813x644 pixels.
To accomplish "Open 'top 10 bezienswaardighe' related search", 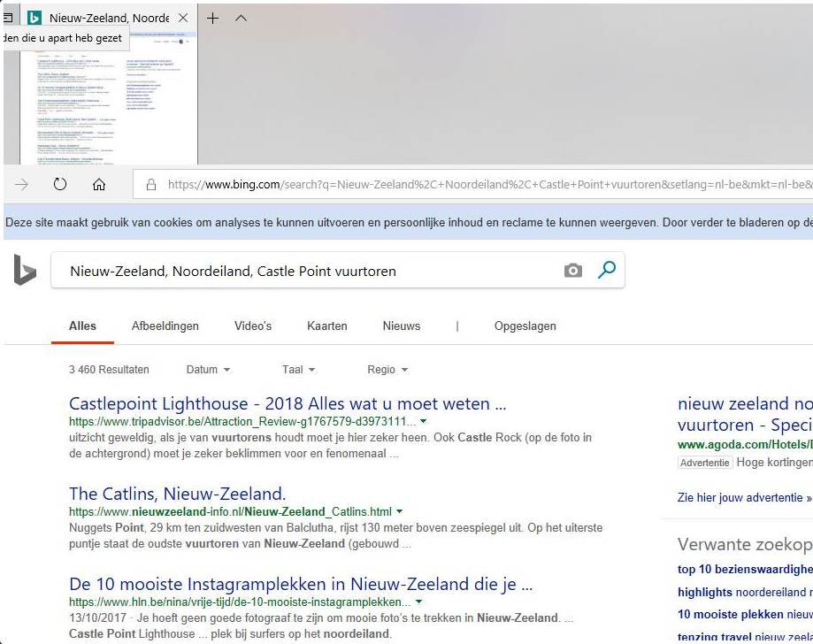I will [x=745, y=570].
